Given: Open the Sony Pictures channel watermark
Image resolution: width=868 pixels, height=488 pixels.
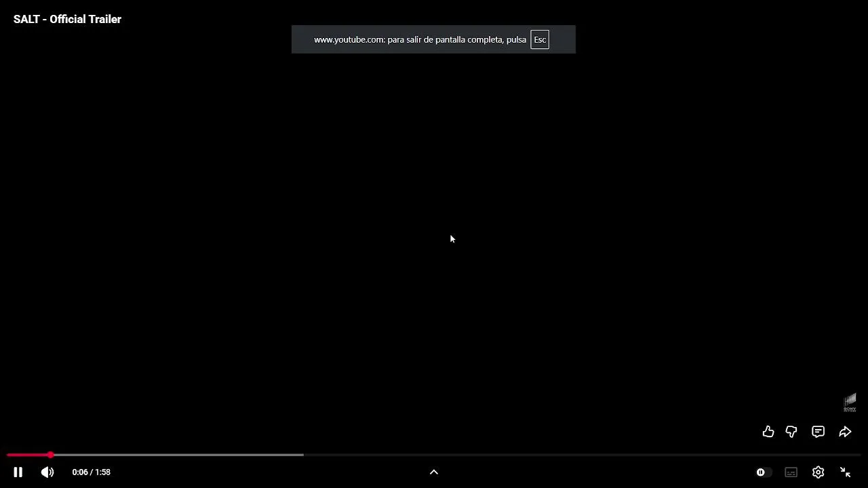Looking at the screenshot, I should [850, 403].
